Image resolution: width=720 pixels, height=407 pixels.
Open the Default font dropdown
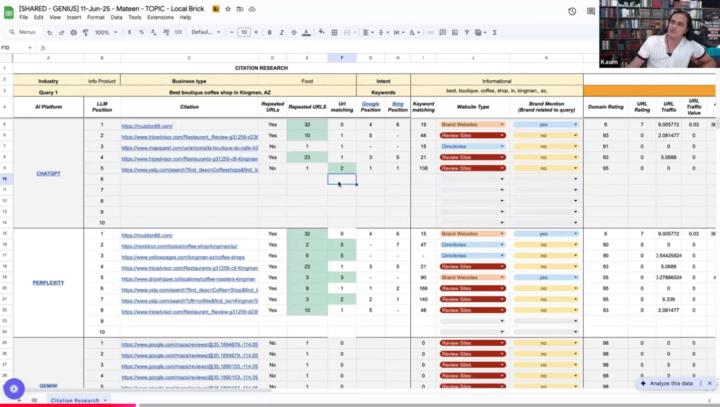click(x=206, y=33)
